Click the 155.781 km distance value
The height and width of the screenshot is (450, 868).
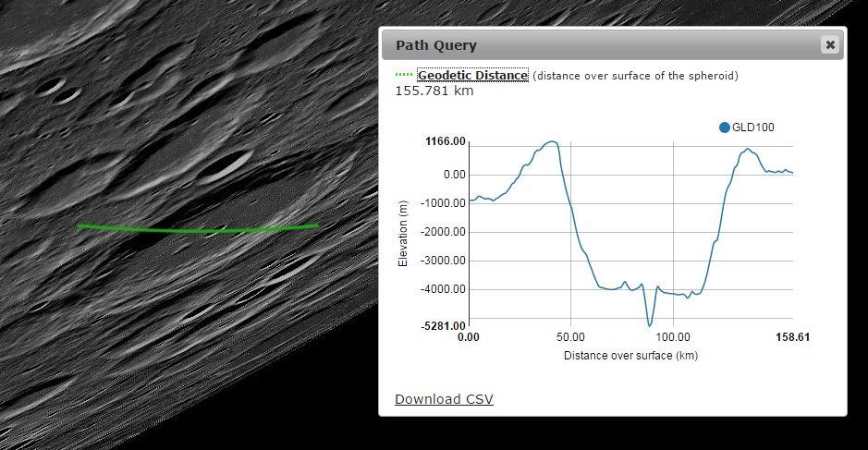[x=434, y=91]
